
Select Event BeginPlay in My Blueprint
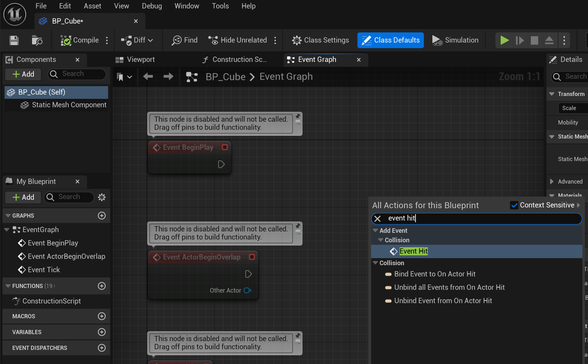click(48, 243)
